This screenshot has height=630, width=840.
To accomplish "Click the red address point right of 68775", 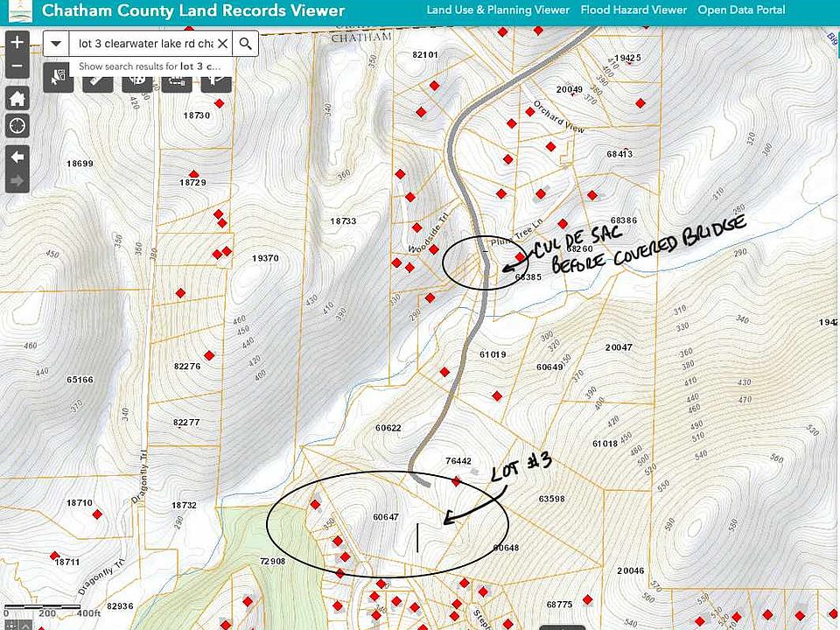I will 587,598.
